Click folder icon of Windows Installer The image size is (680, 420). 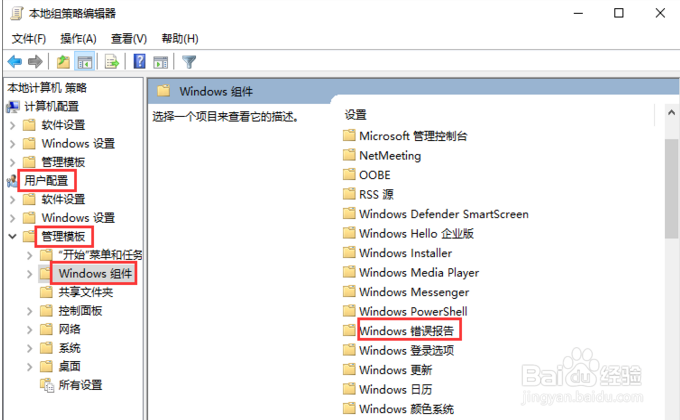[349, 253]
